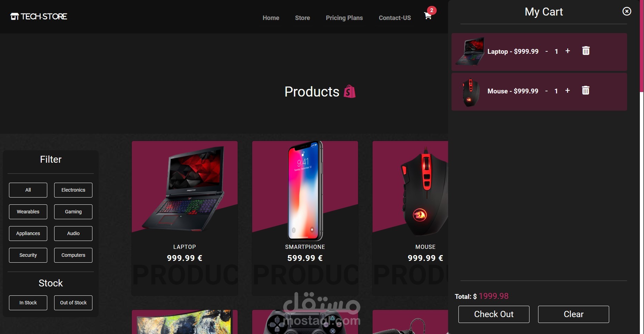This screenshot has height=334, width=644.
Task: Toggle the Out of Stock filter
Action: coord(73,303)
